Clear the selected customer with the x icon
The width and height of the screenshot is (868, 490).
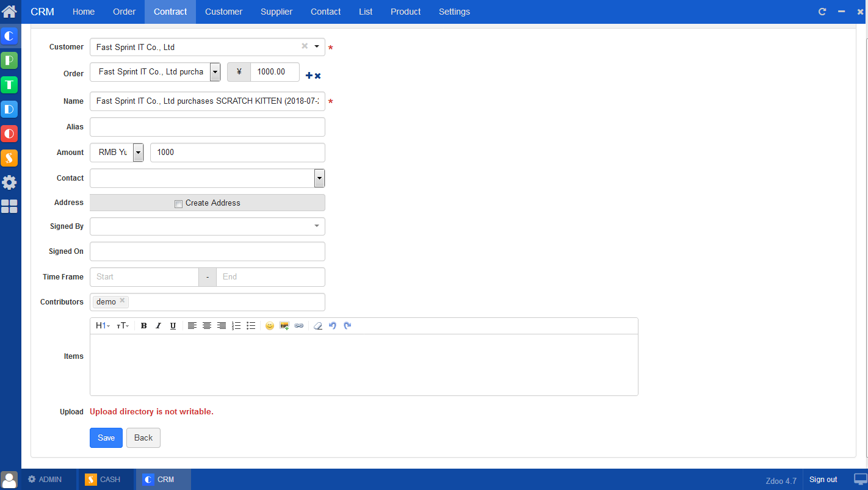[305, 46]
